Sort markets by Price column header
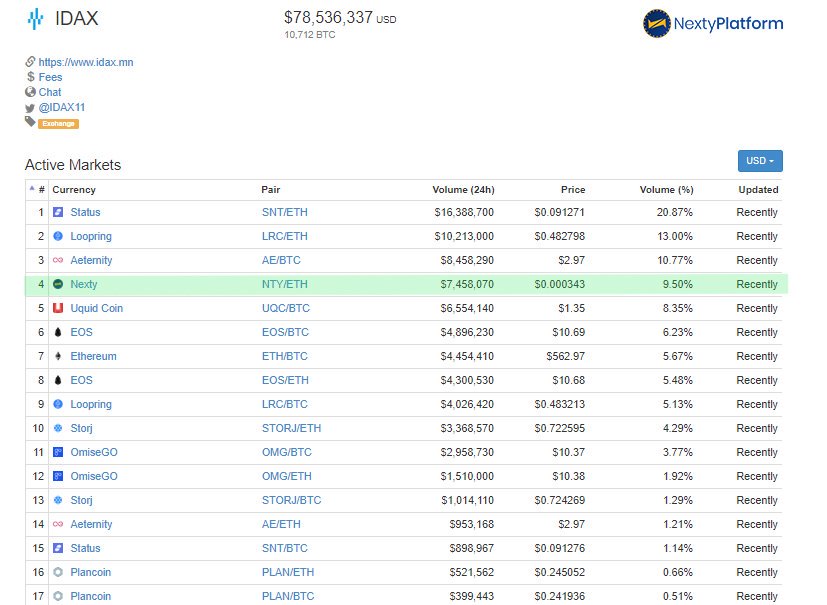Image resolution: width=827 pixels, height=605 pixels. point(573,190)
